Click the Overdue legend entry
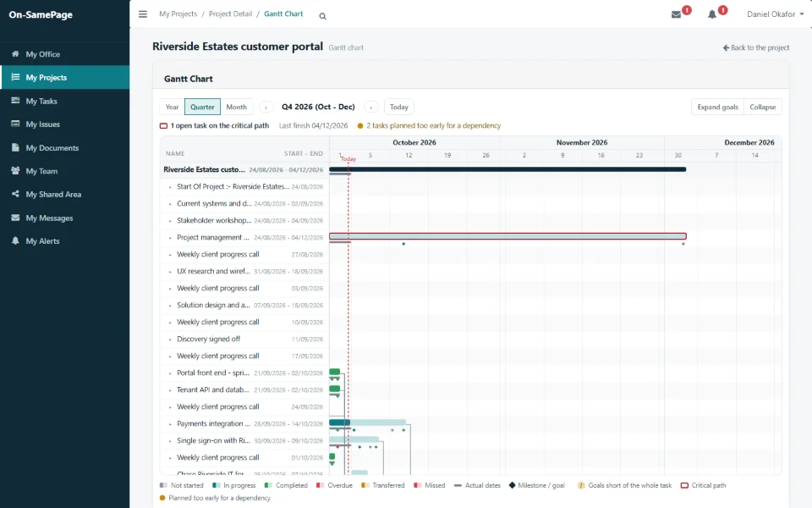The height and width of the screenshot is (508, 812). [x=334, y=486]
